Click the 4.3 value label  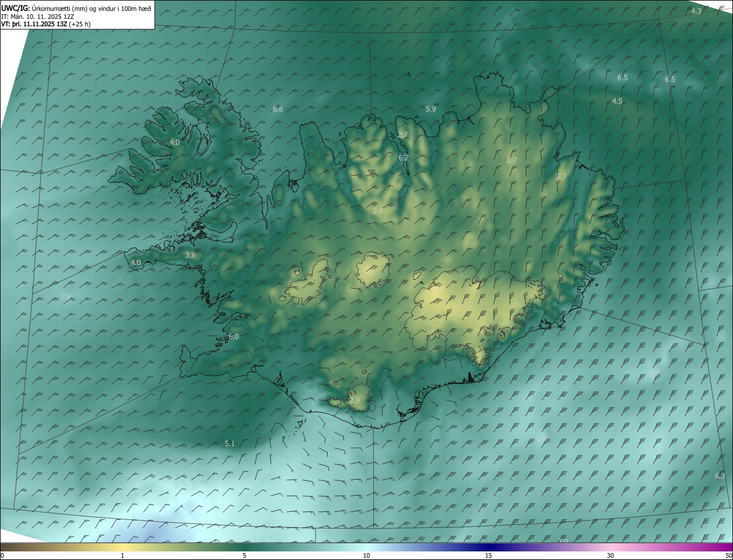point(696,11)
